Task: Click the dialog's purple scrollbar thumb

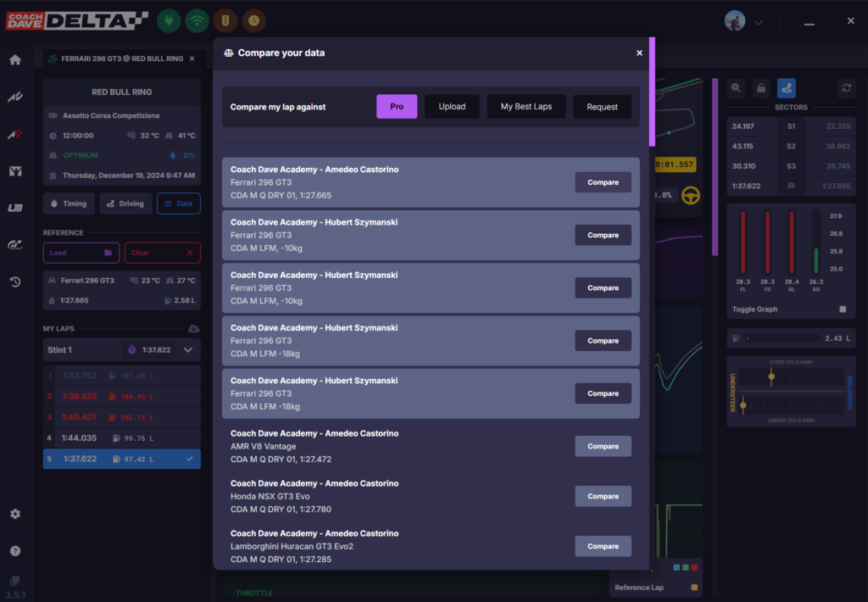Action: (652, 92)
